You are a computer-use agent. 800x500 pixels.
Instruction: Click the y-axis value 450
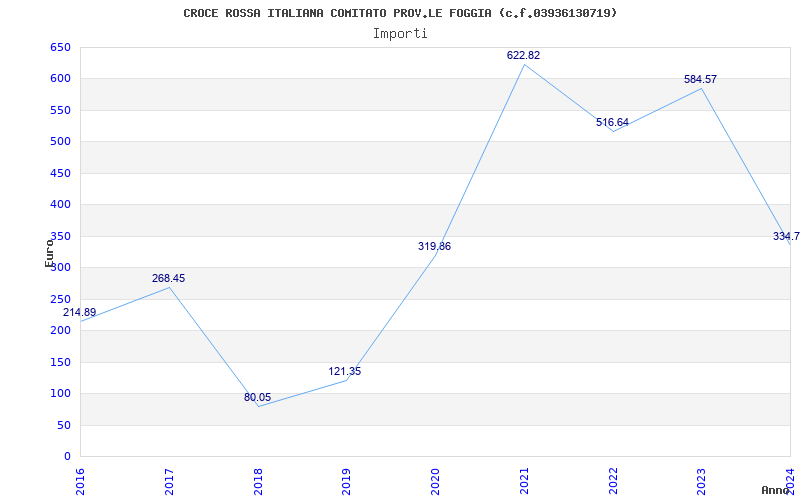pyautogui.click(x=60, y=173)
